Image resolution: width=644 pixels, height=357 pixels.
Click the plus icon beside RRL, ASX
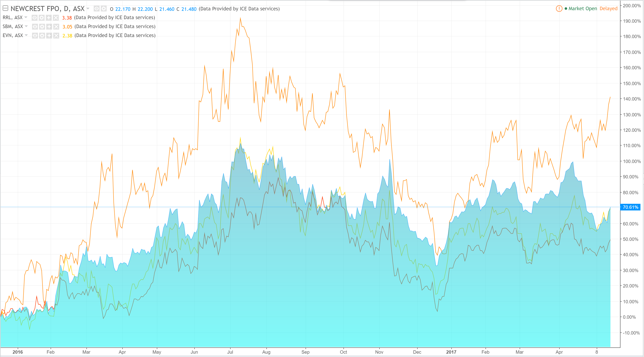coord(49,17)
